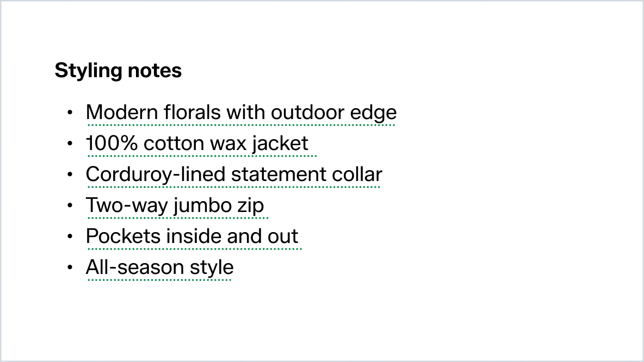Select the bullet marker before "Pockets"
The image size is (644, 362).
(70, 237)
